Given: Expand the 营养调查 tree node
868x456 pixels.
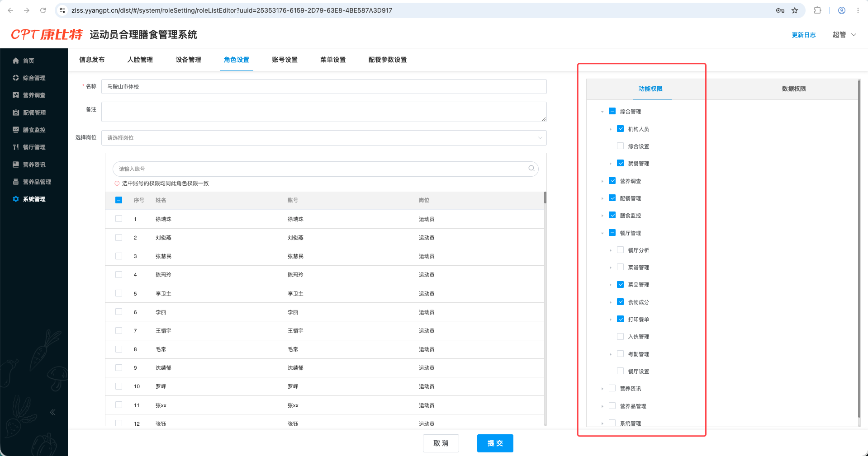Looking at the screenshot, I should (602, 181).
